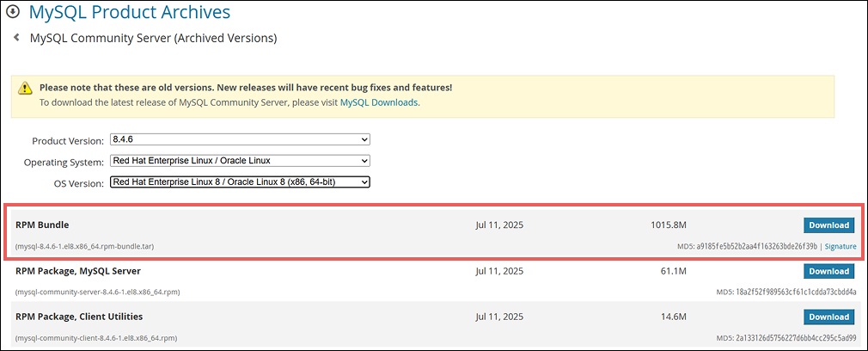Select the RPM Package, Client Utilities title

tap(79, 317)
